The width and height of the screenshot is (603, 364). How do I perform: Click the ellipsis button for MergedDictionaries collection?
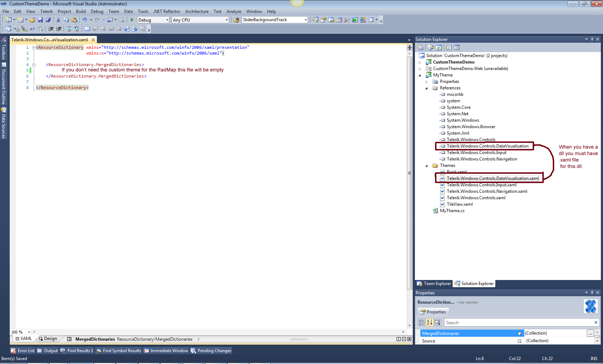590,333
